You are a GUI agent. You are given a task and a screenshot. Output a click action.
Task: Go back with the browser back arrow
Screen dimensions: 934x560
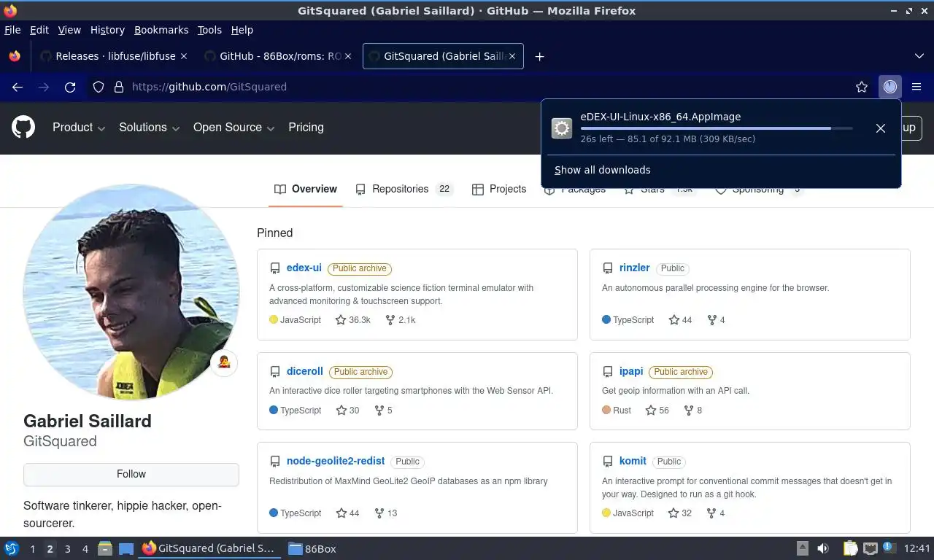pos(18,87)
